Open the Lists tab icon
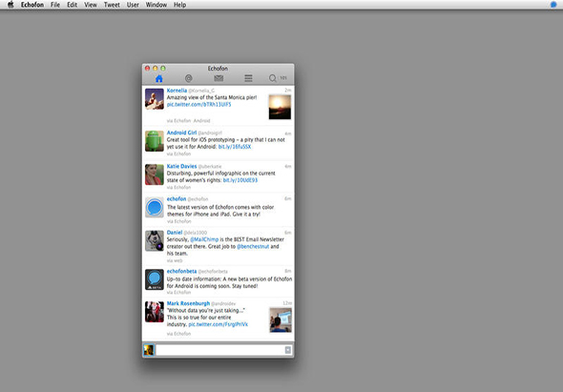Viewport: 563px width, 392px height. pos(248,78)
